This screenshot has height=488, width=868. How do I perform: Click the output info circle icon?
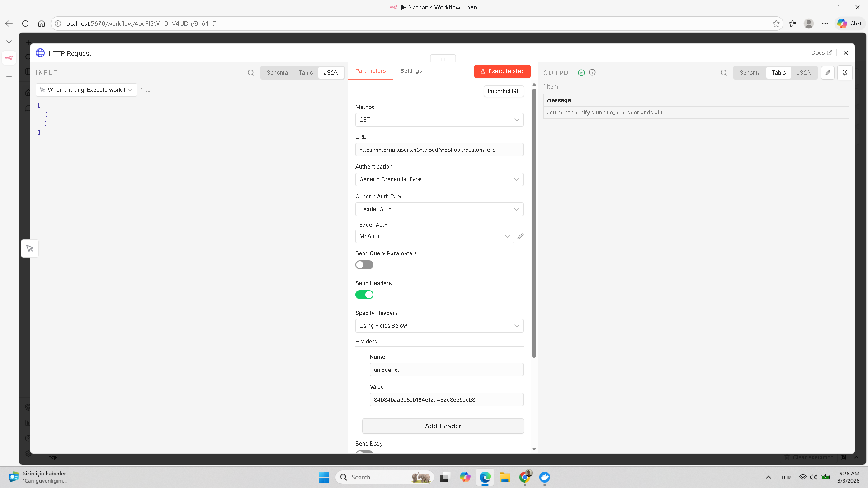pyautogui.click(x=592, y=72)
